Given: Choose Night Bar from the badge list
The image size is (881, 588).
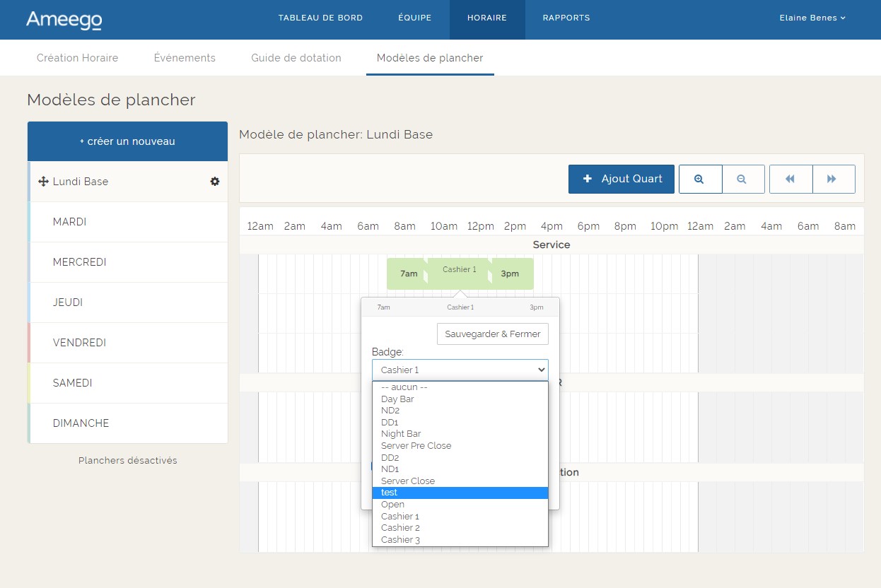Looking at the screenshot, I should [x=401, y=434].
